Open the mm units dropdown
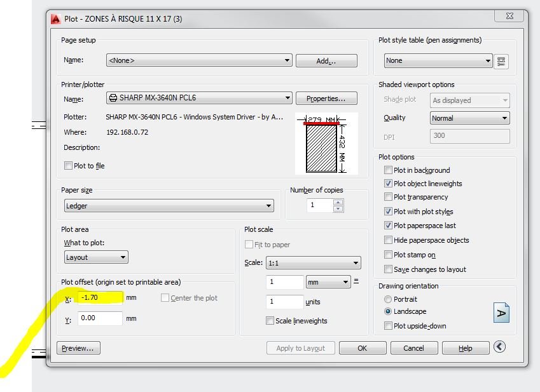The image size is (540, 392). (x=328, y=282)
